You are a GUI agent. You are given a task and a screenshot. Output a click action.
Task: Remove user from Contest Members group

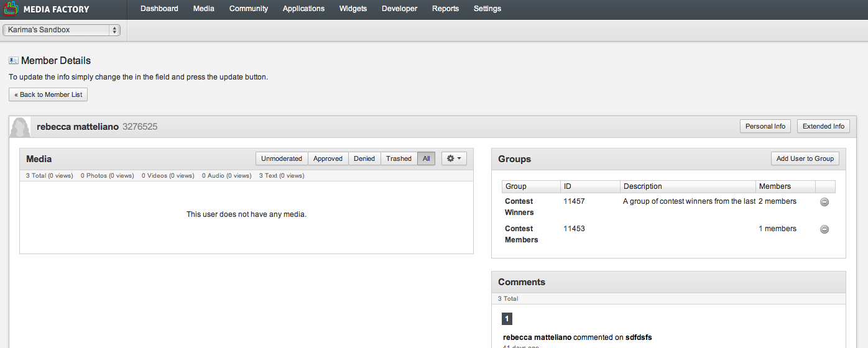click(x=824, y=229)
